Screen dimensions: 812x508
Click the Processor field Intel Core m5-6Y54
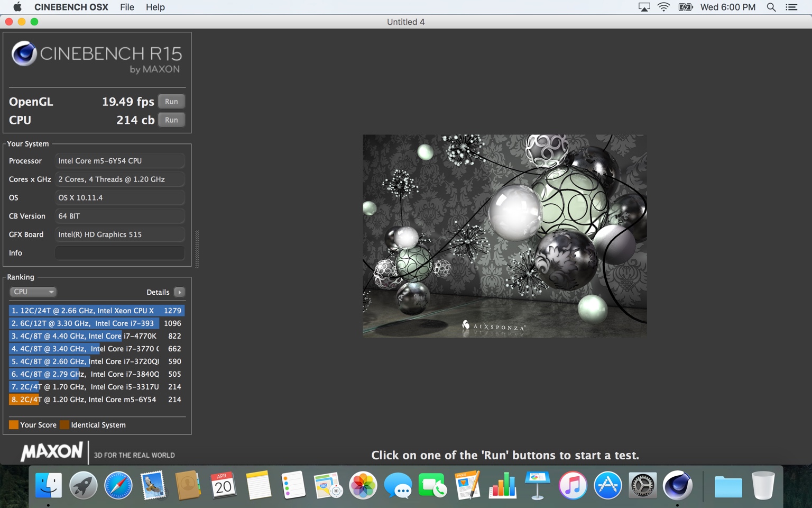point(120,161)
